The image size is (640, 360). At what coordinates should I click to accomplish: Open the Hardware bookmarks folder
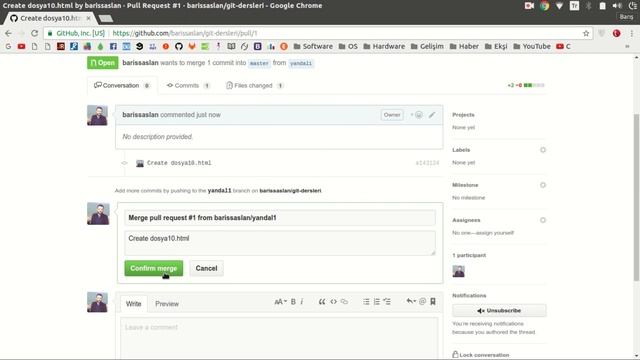coord(384,47)
